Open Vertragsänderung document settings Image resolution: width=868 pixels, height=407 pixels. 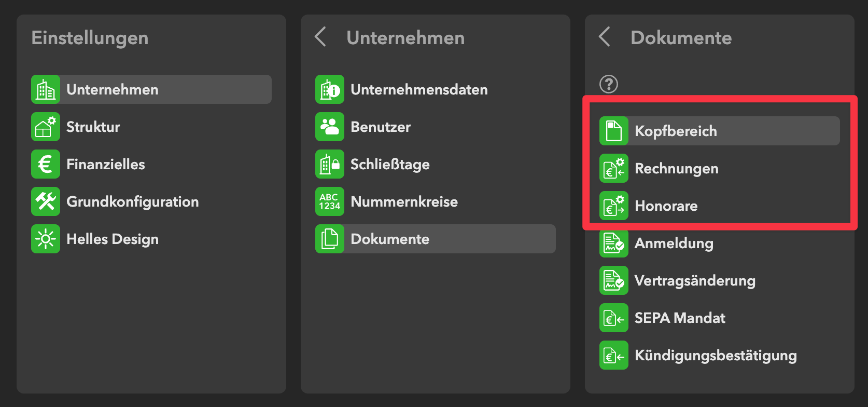coord(695,280)
